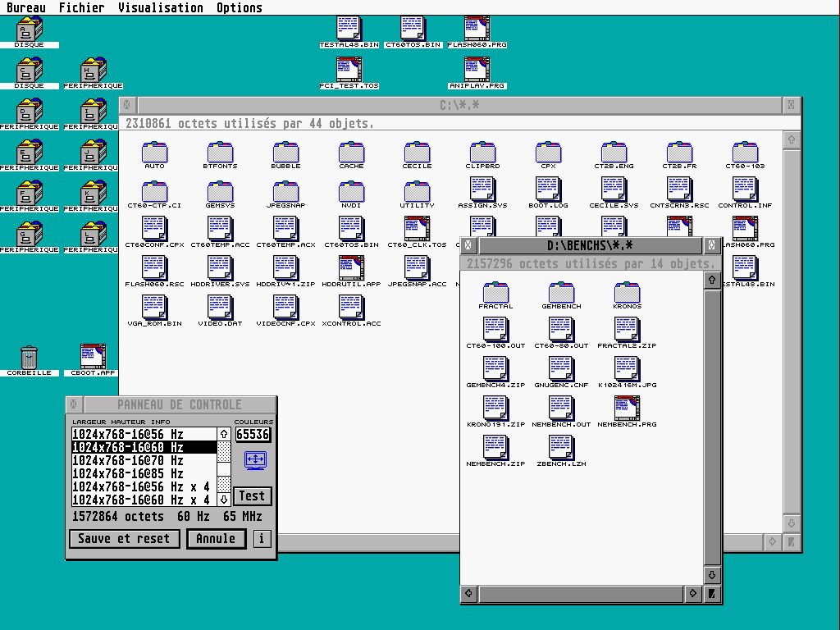The width and height of the screenshot is (840, 630).
Task: Click the Annule button
Action: [216, 539]
